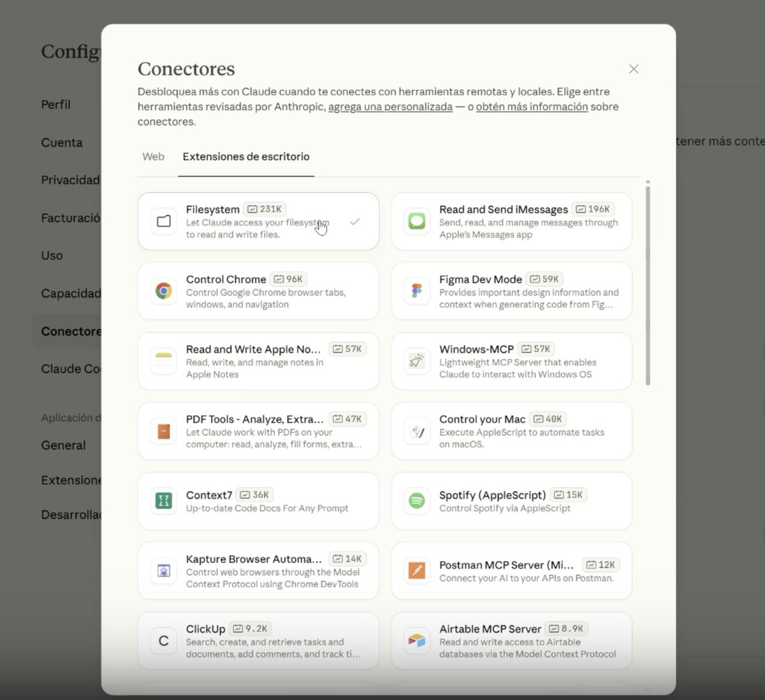Click Control Chrome 96K downloads badge
The height and width of the screenshot is (700, 765).
click(x=288, y=279)
